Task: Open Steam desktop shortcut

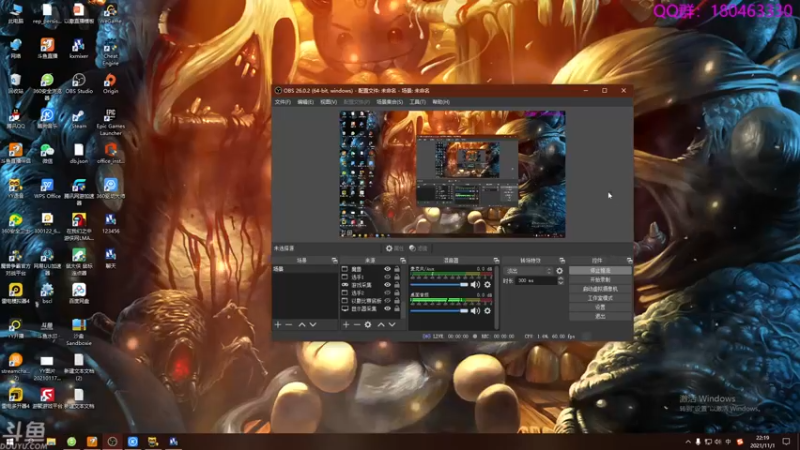Action: [79, 118]
